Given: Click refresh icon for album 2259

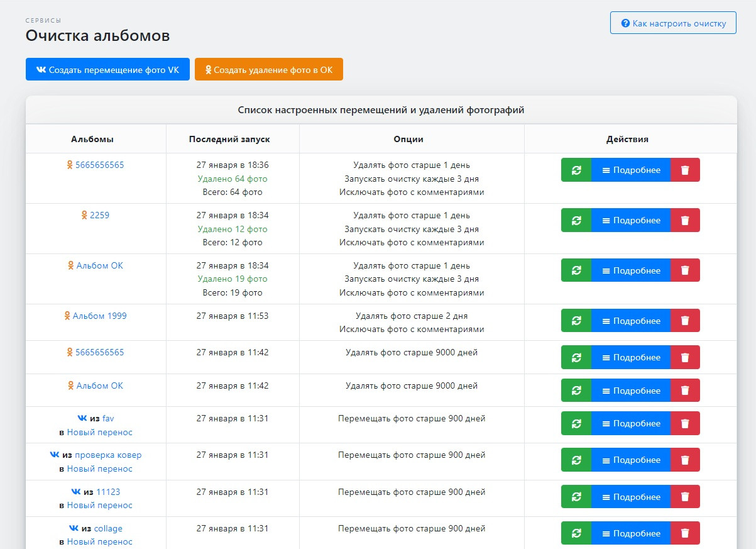Looking at the screenshot, I should 576,221.
